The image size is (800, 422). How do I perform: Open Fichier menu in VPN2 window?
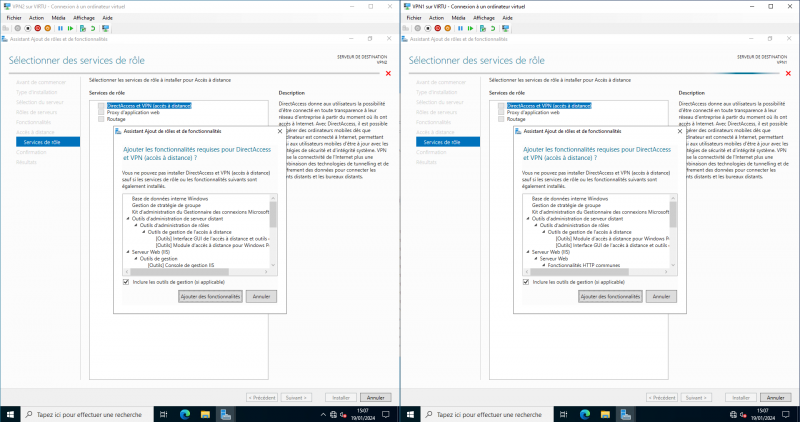[x=14, y=18]
